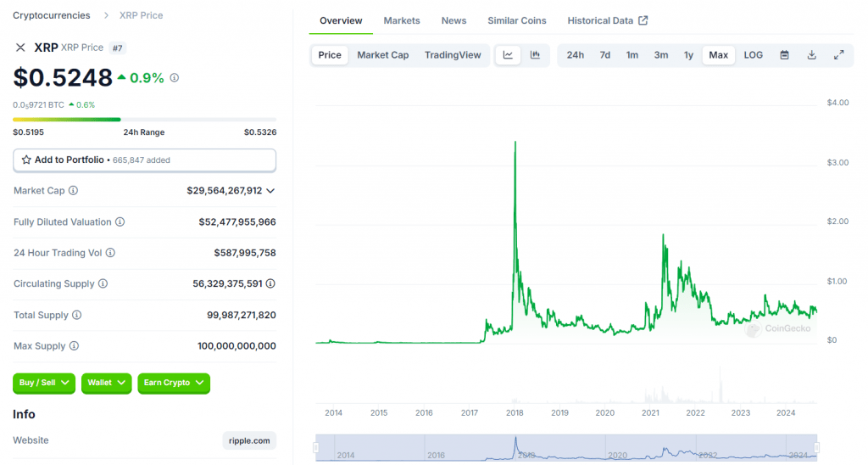Click info icon beside Circulating Supply label

click(103, 284)
